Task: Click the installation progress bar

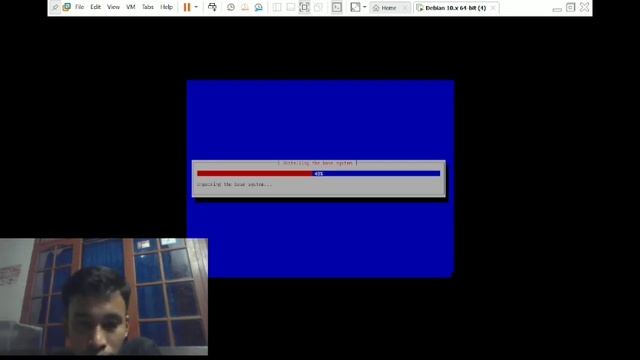Action: (318, 173)
